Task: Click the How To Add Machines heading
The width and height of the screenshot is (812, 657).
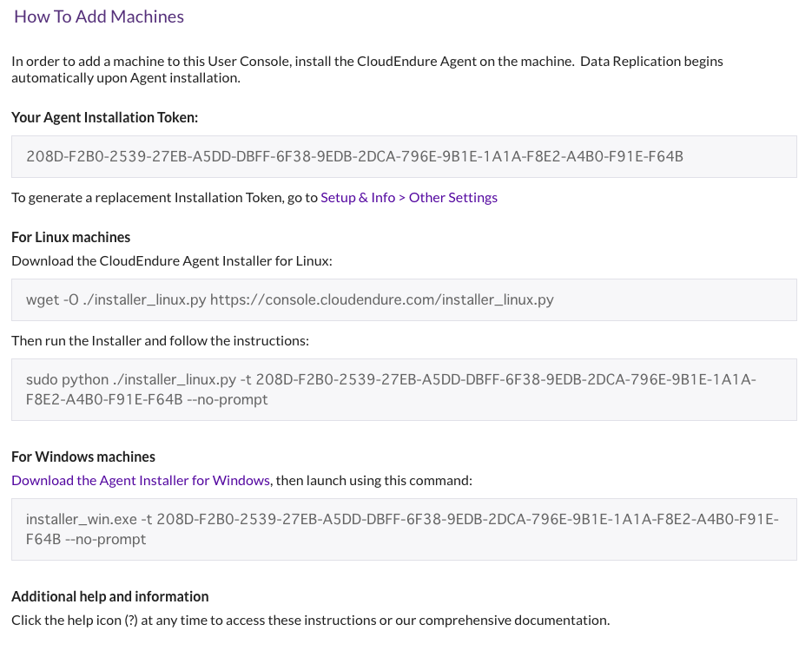Action: 99,16
